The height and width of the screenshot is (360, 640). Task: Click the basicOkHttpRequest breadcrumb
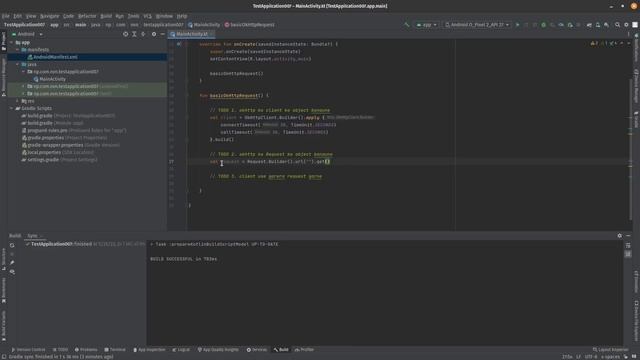point(250,25)
